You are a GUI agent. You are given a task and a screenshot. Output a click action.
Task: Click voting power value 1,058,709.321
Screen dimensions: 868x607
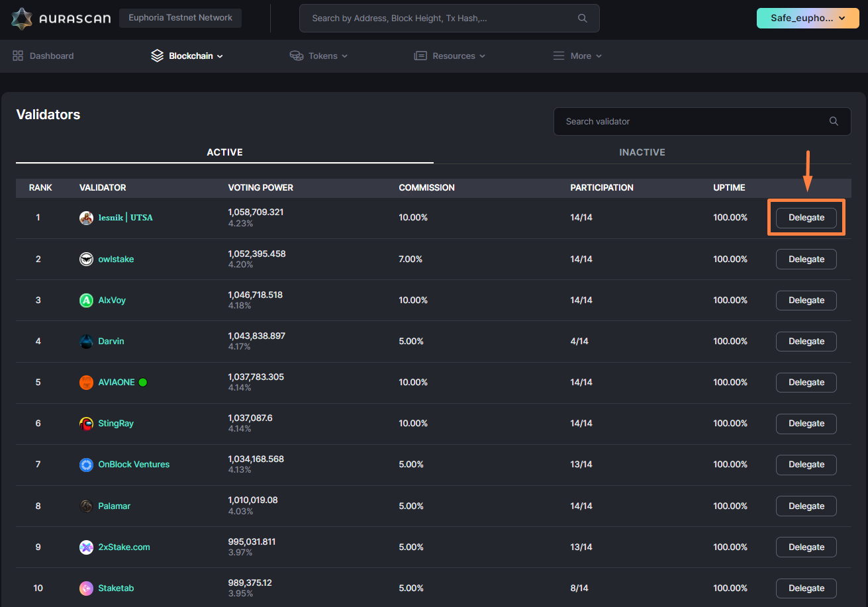pyautogui.click(x=256, y=212)
